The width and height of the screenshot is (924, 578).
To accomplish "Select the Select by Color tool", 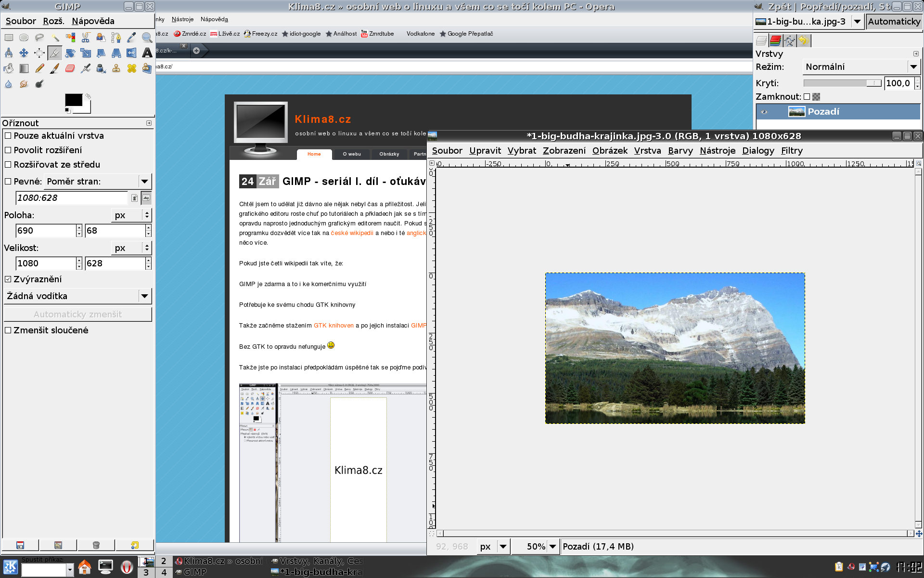I will tap(70, 37).
